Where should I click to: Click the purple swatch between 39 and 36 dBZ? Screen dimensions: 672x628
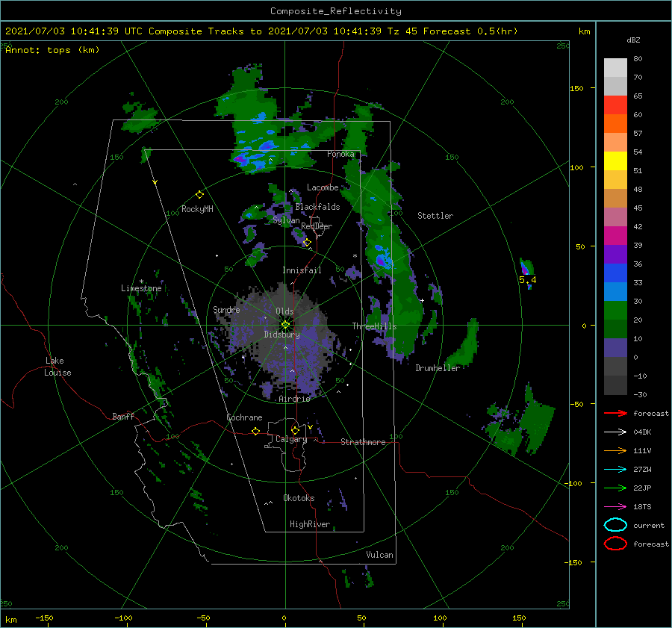click(x=615, y=255)
